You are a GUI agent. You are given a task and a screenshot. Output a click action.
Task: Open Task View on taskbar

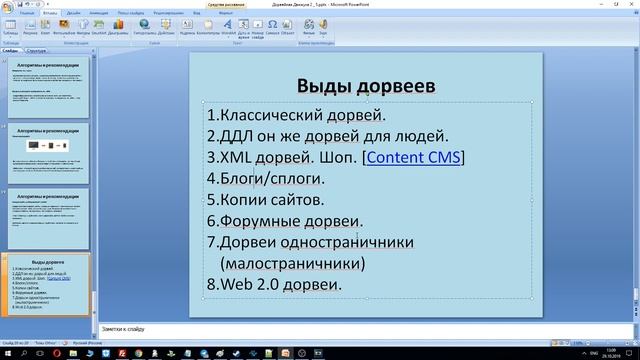[40, 353]
